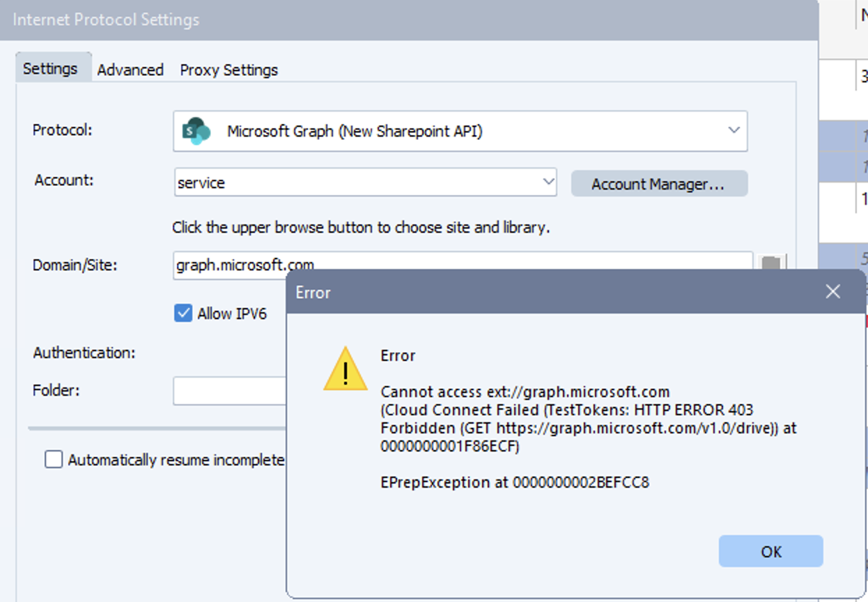Image resolution: width=868 pixels, height=602 pixels.
Task: Click the browse folder icon beside Domain/Site
Action: (770, 263)
